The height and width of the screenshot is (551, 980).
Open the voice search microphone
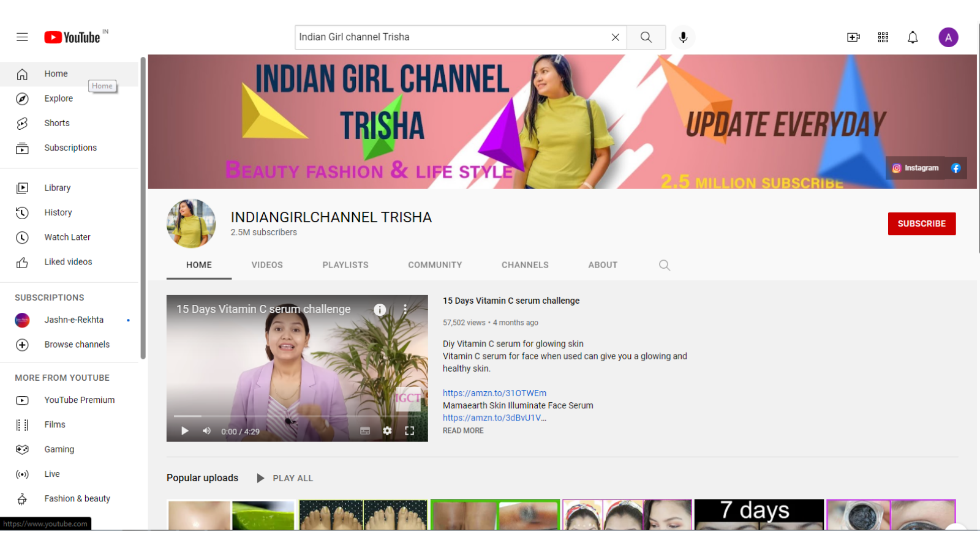pyautogui.click(x=683, y=37)
